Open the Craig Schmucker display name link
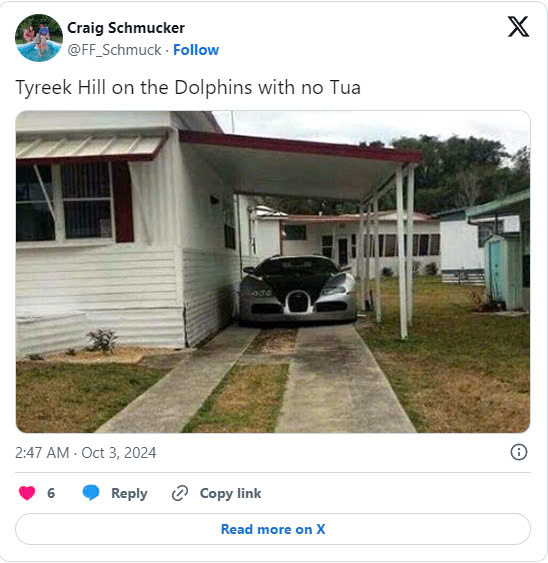Viewport: 548px width, 563px height. click(126, 28)
